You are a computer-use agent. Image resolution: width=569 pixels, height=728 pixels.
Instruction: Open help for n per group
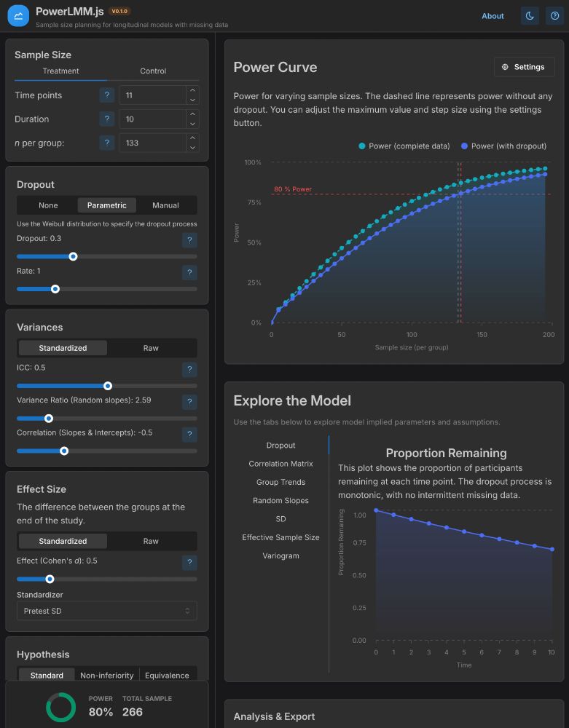107,143
